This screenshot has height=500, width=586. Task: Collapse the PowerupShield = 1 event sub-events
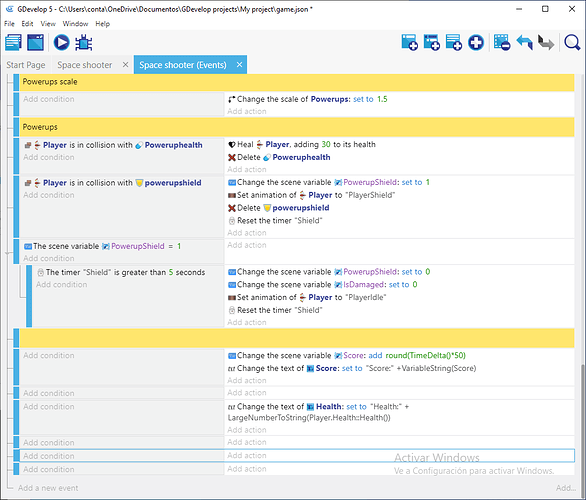7,253
